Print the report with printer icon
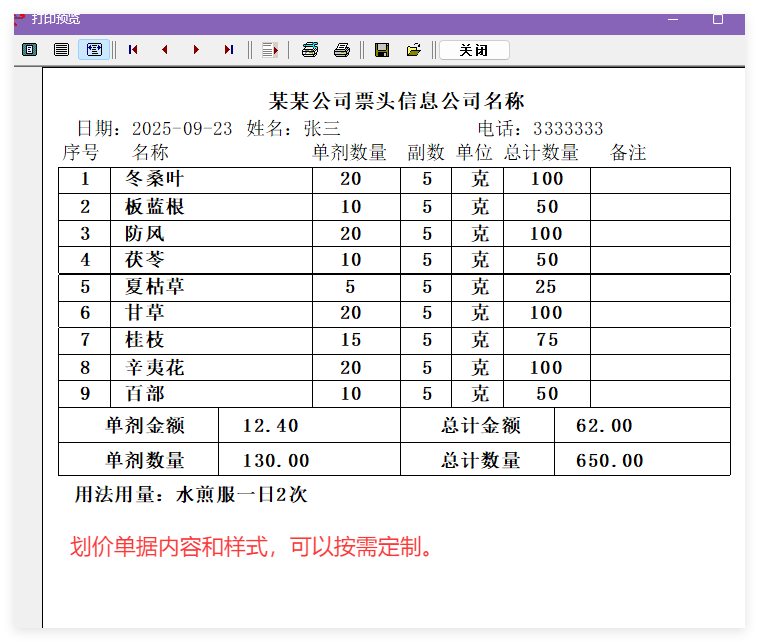Viewport: 759px width, 642px height. point(342,49)
